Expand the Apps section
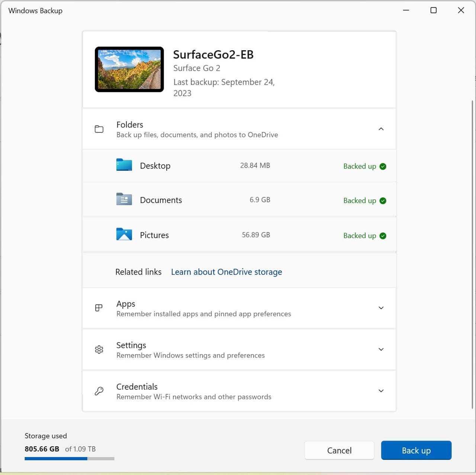The height and width of the screenshot is (475, 476). point(381,308)
